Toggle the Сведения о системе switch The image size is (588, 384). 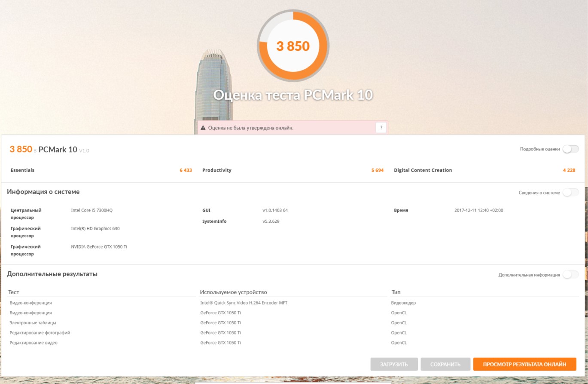pos(571,193)
